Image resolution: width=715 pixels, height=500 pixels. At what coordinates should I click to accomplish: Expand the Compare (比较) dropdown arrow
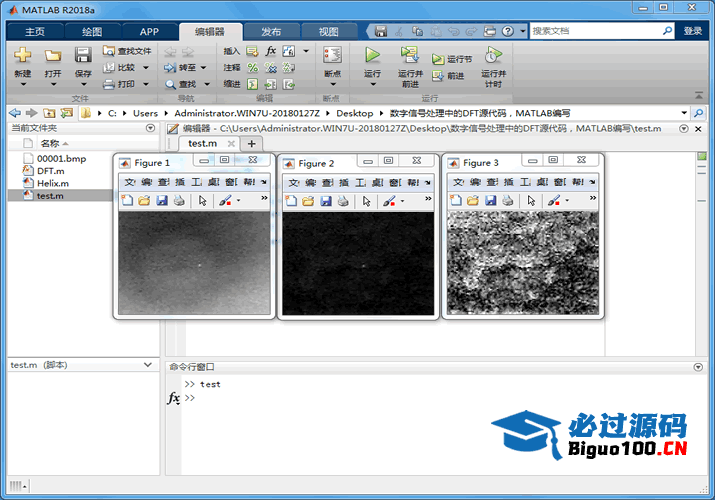(x=146, y=68)
